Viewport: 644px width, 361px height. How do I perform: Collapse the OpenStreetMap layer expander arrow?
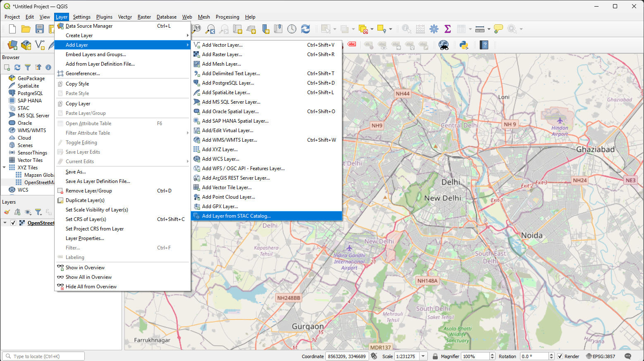(x=5, y=223)
